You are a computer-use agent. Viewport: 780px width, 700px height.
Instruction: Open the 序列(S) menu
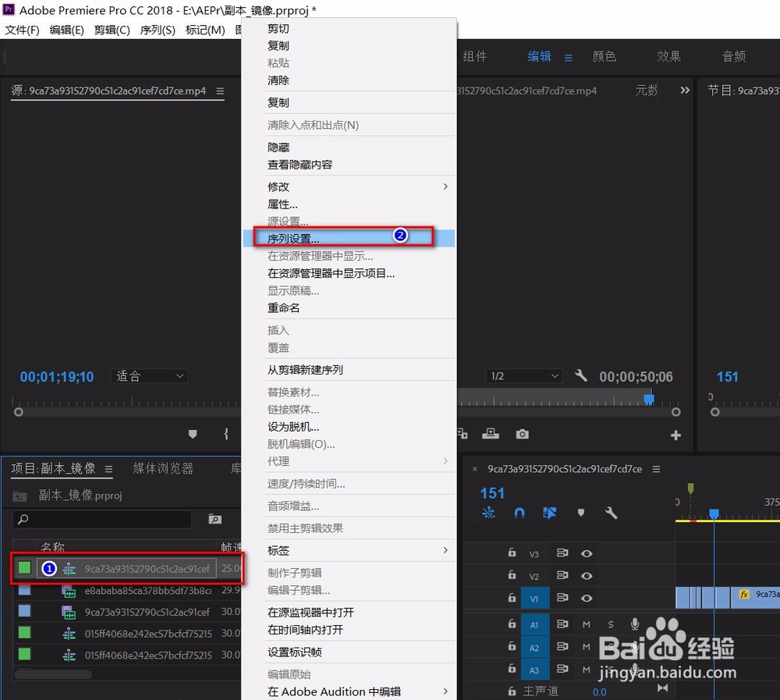158,30
